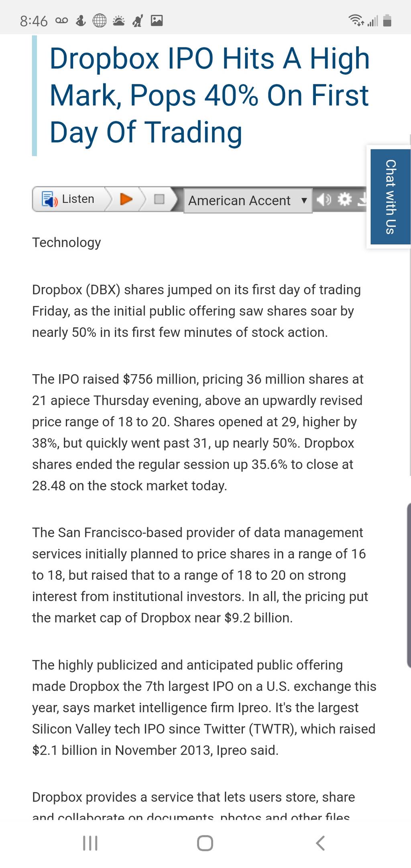
Task: Tap the weather icon in status bar
Action: pos(119,20)
